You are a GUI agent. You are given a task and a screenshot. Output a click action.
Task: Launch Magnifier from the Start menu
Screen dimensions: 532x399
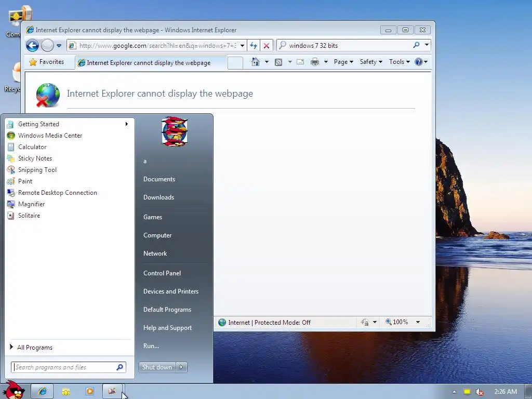pyautogui.click(x=68, y=204)
